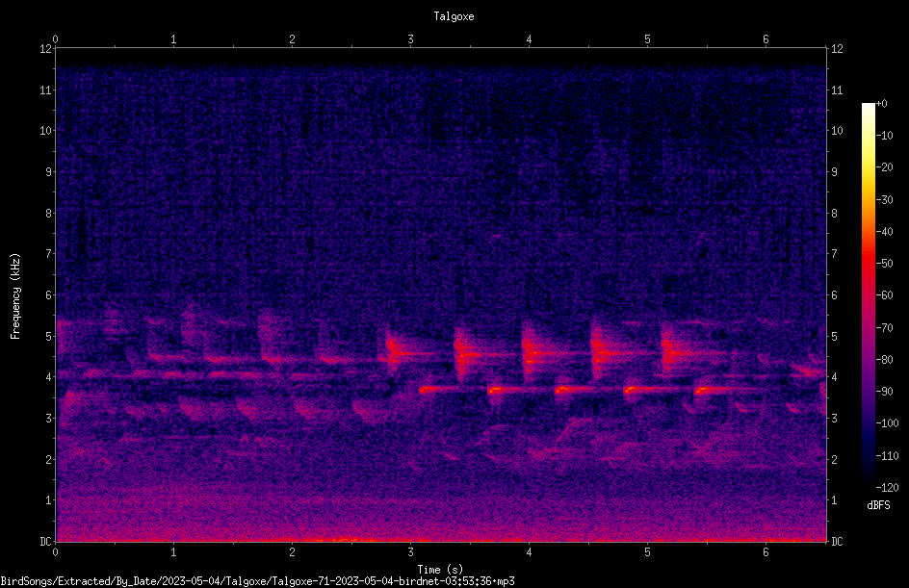The image size is (909, 588).
Task: Click the DC label on the left axis
Action: (45, 542)
